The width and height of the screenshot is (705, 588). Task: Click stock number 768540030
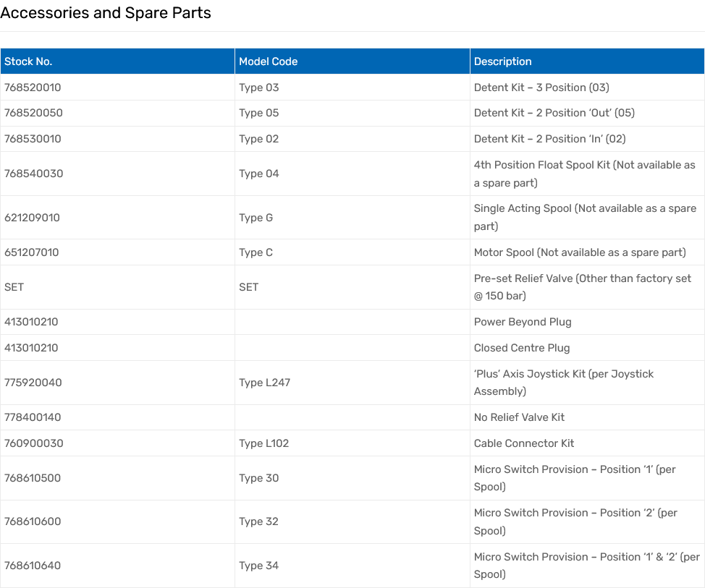pos(33,174)
